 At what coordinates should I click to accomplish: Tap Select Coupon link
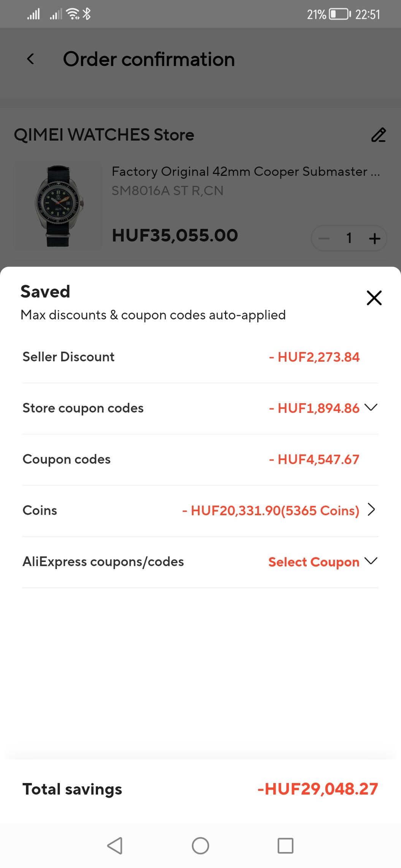314,562
